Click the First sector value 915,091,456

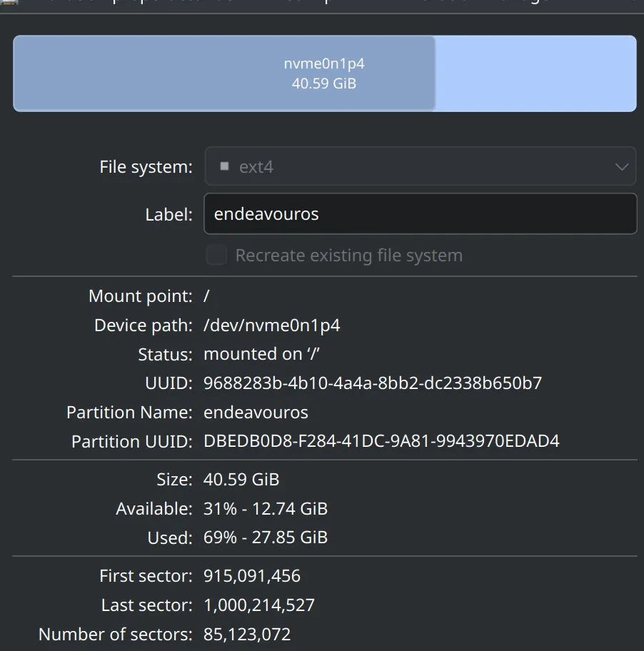[x=251, y=576]
